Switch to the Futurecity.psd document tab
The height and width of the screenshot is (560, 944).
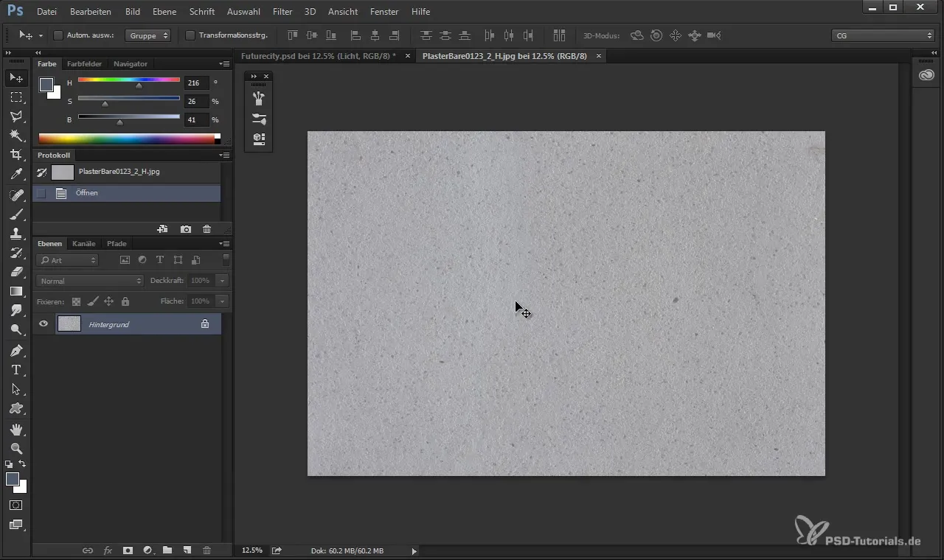[x=319, y=56]
